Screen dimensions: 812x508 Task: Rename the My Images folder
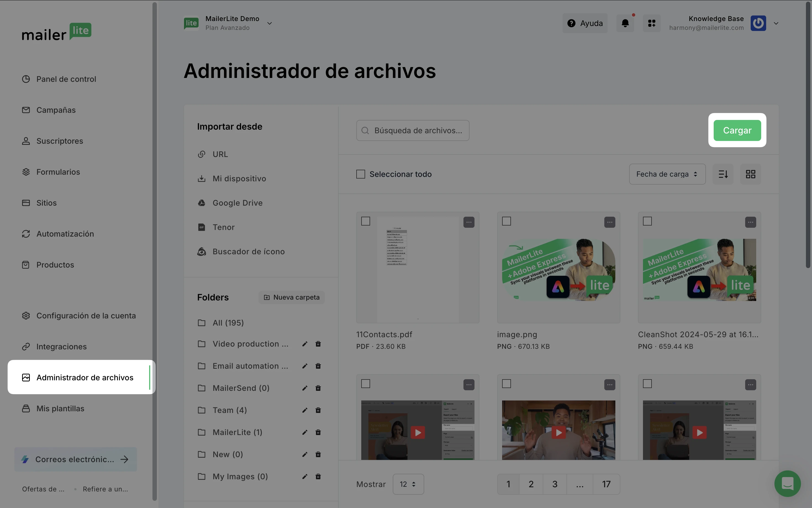[x=305, y=476]
